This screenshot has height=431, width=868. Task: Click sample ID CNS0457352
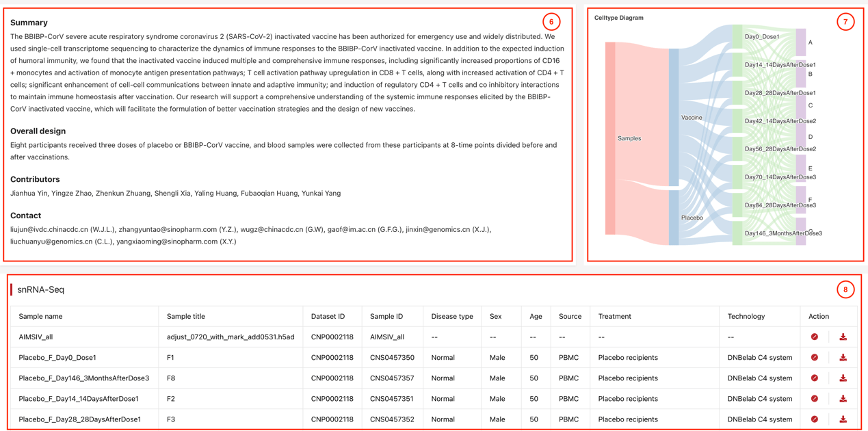tap(392, 419)
